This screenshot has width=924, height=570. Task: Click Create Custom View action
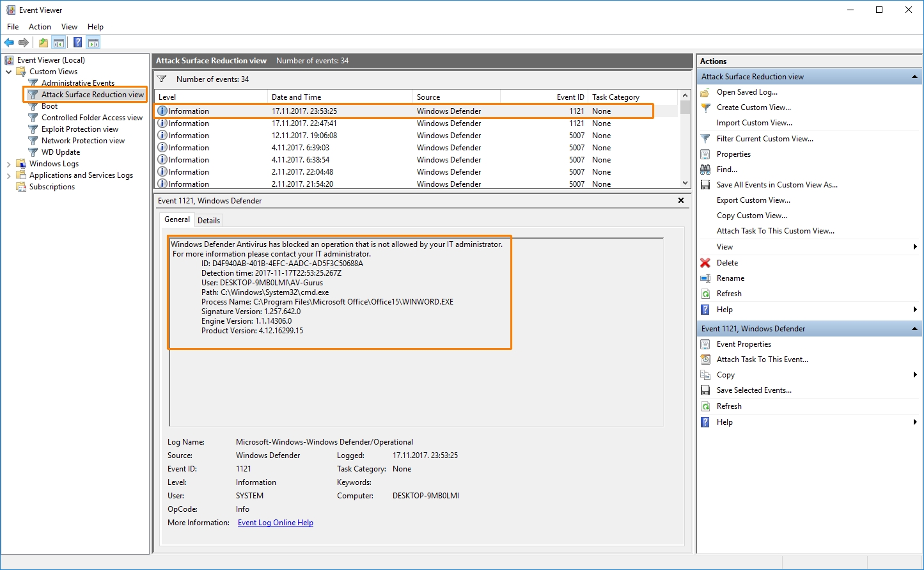(x=753, y=107)
